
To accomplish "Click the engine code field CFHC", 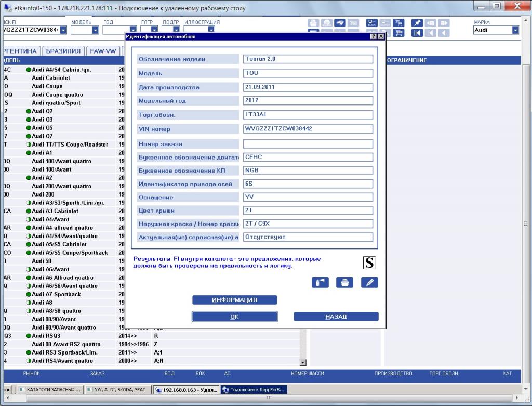I will click(308, 157).
